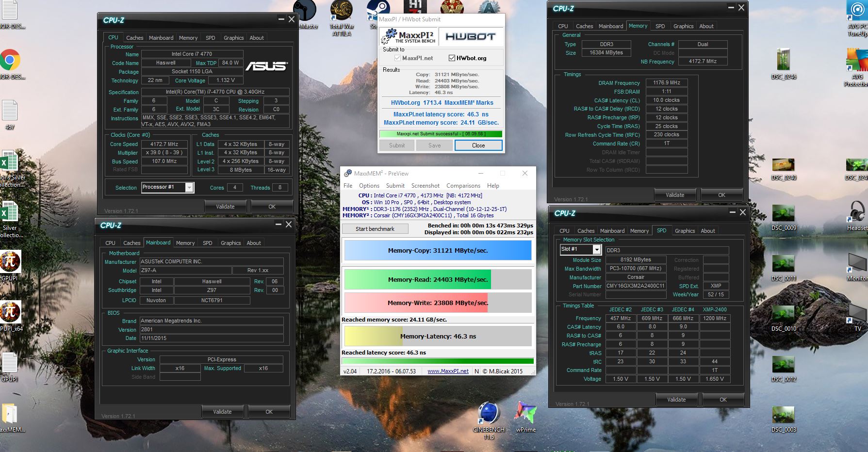Open the Total War ATTILA desktop shortcut
This screenshot has width=868, height=452.
342,18
